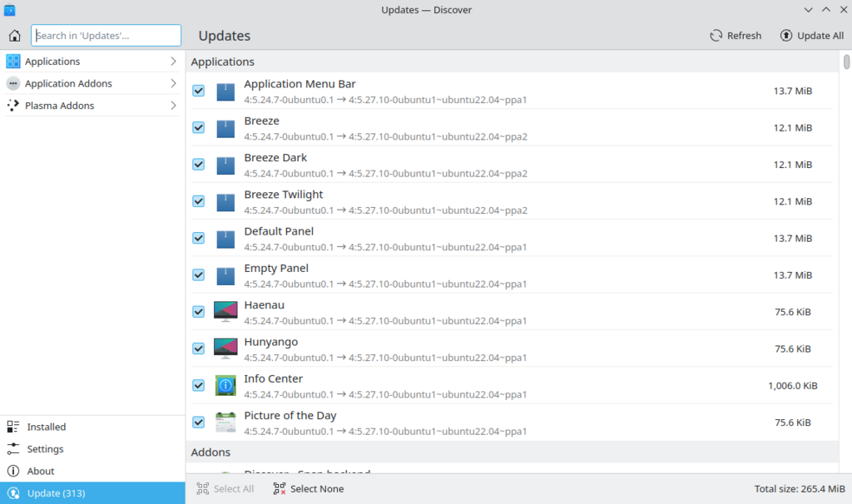
Task: Toggle the Breeze Twilight update checkbox
Action: tap(198, 201)
